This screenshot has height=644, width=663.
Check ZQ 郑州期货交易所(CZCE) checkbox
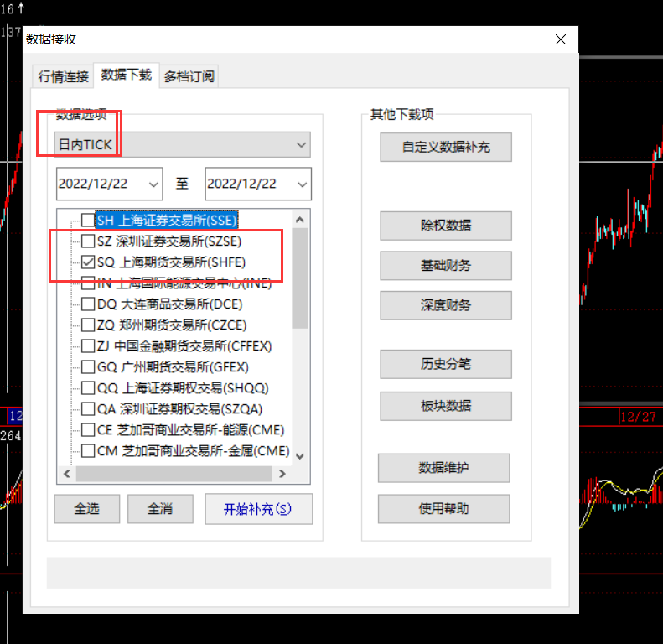88,325
